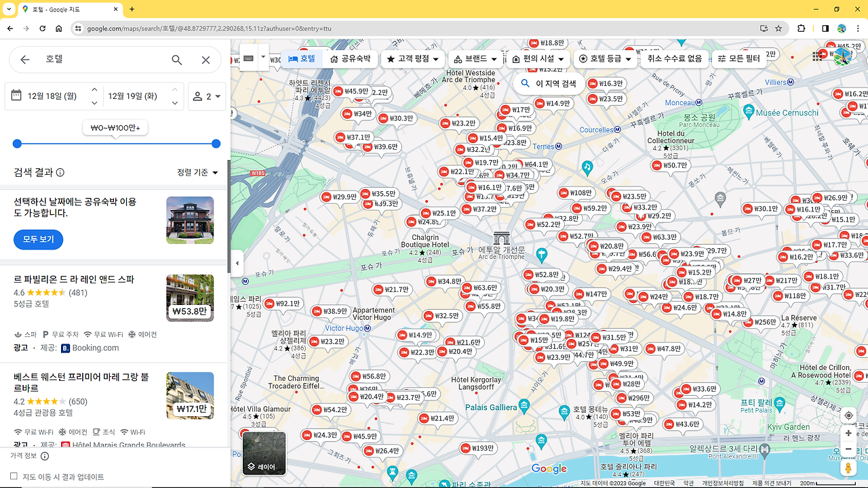Toggle the 취소 수수료 없음 filter
868x488 pixels.
coord(675,58)
